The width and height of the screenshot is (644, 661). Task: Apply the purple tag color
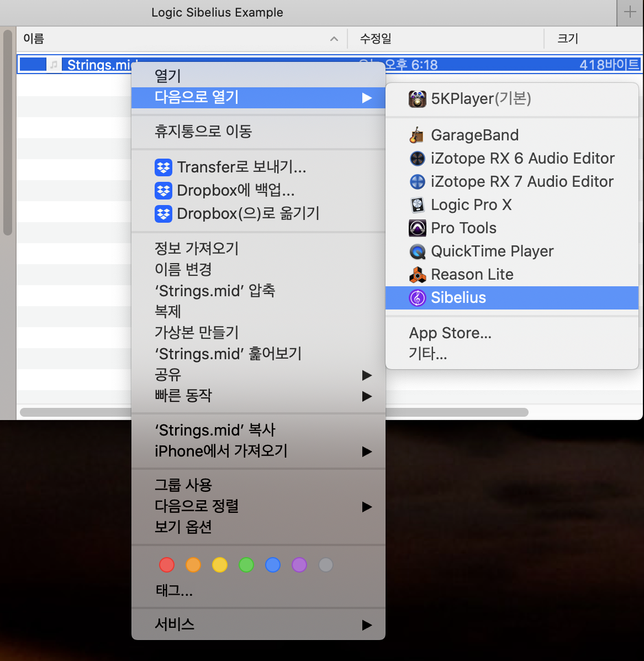tap(299, 565)
